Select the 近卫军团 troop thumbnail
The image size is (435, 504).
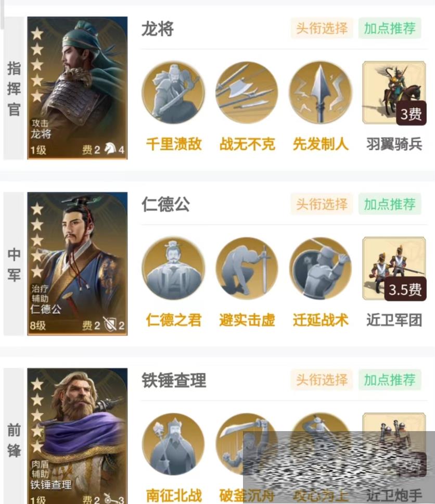point(394,269)
